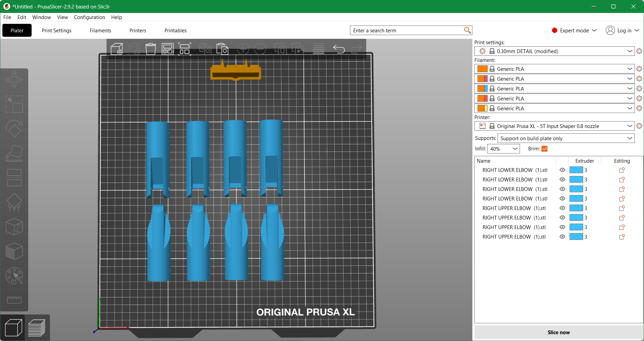Click the Slice now button
Screen dimensions: 644x341
click(x=559, y=332)
